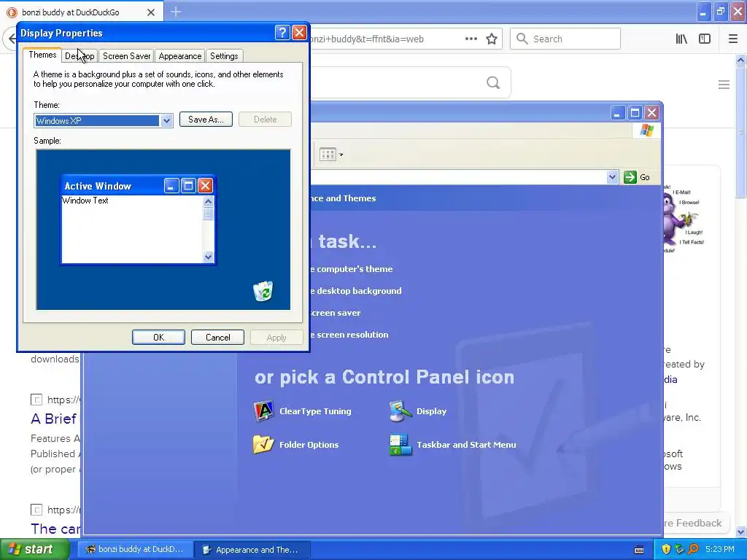The height and width of the screenshot is (560, 747).
Task: Open the DuckDuckGo side menu icon
Action: (724, 85)
